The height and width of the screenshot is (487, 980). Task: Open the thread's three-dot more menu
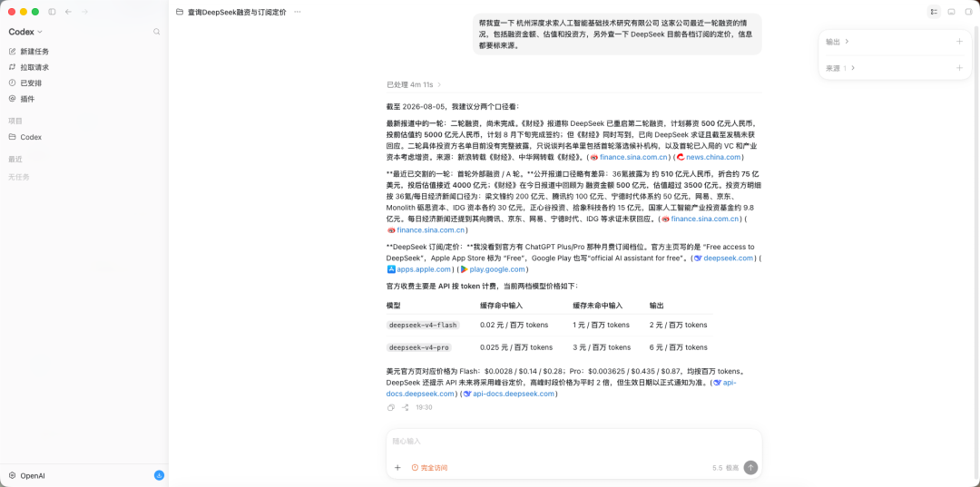tap(298, 12)
